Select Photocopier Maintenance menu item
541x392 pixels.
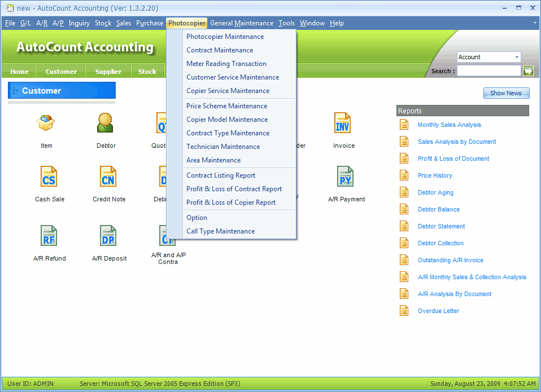(x=231, y=37)
